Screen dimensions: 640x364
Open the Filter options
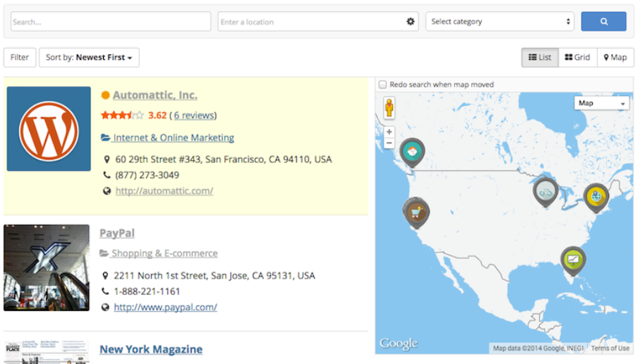pos(20,58)
